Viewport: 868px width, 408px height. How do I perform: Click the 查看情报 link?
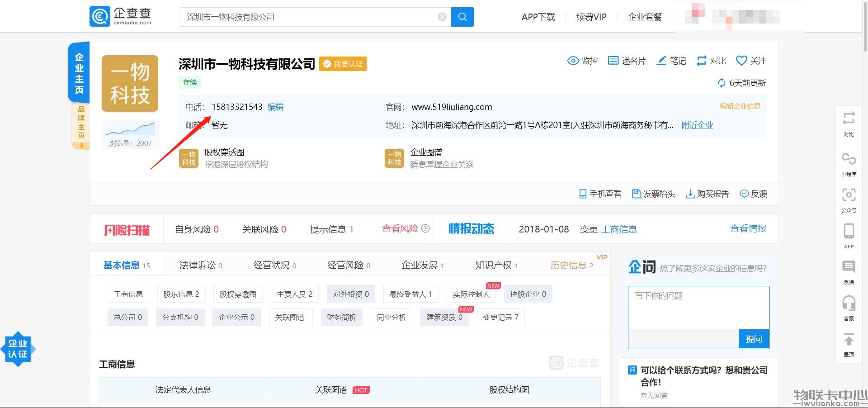coord(748,228)
